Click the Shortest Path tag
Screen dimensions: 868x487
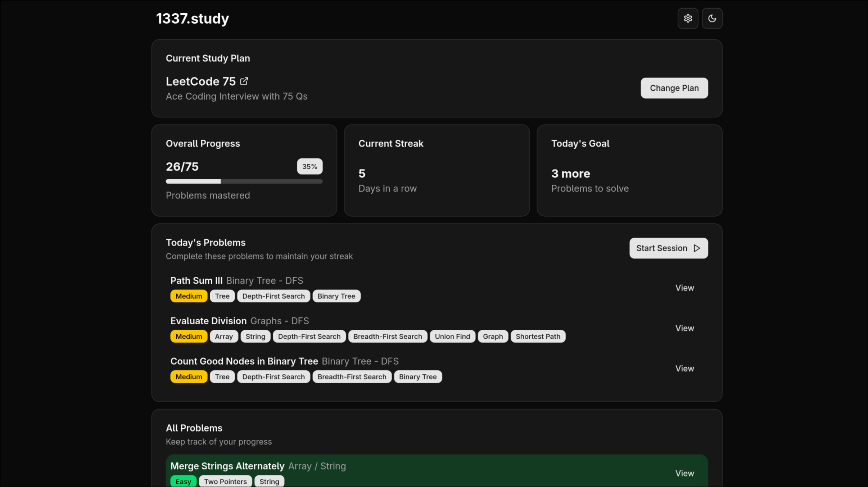pyautogui.click(x=538, y=337)
